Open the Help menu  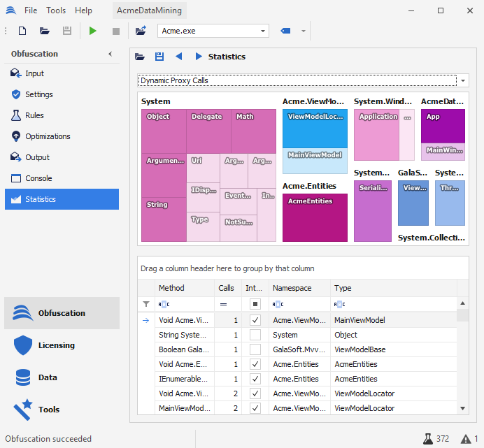tap(83, 10)
